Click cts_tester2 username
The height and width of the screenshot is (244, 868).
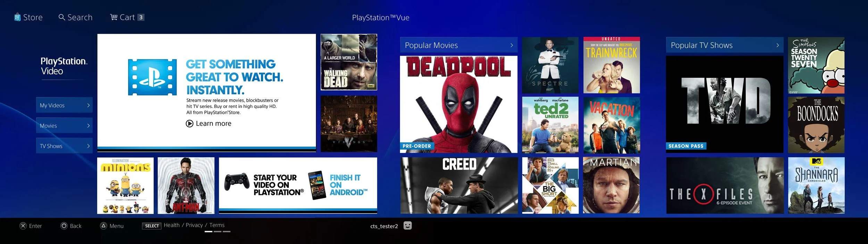[384, 226]
